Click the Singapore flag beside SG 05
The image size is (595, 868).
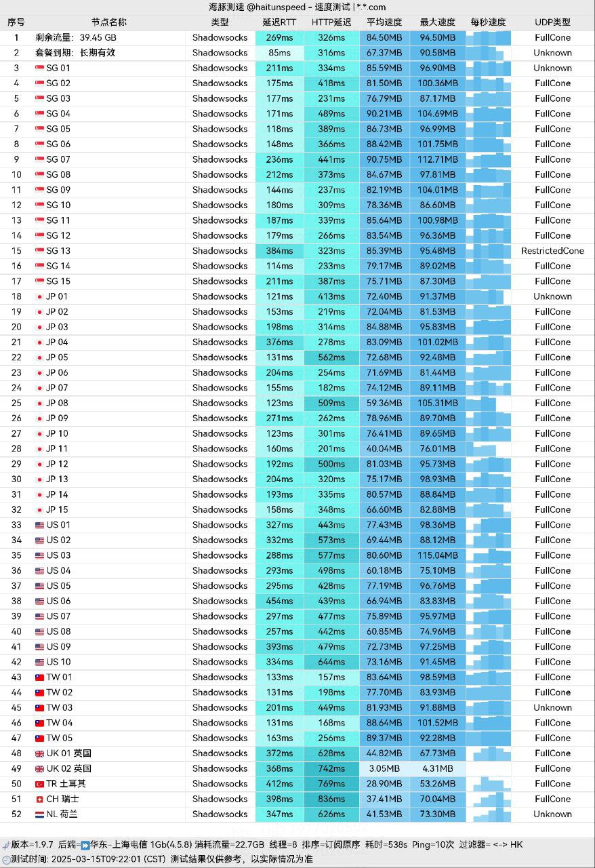tap(39, 129)
